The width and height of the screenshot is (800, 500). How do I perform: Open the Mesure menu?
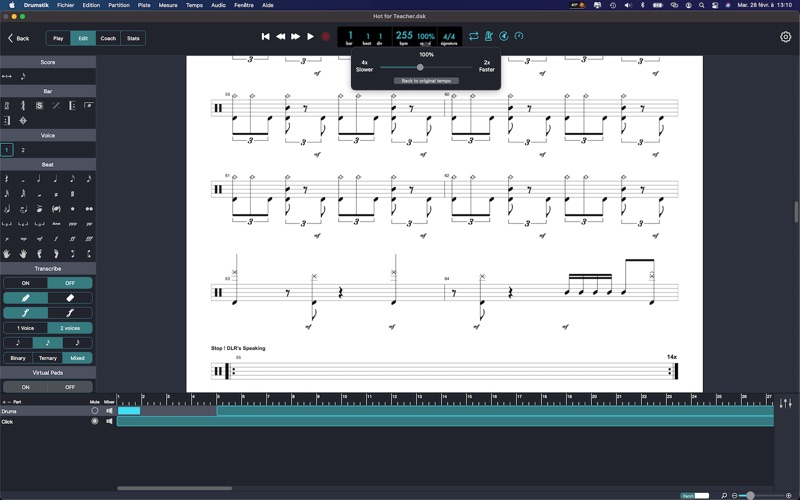pos(168,5)
